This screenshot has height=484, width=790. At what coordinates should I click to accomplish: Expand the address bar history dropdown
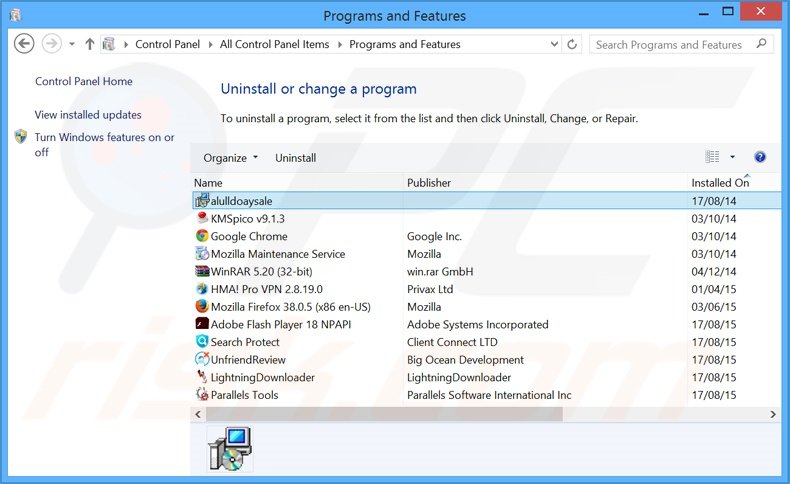[x=554, y=44]
